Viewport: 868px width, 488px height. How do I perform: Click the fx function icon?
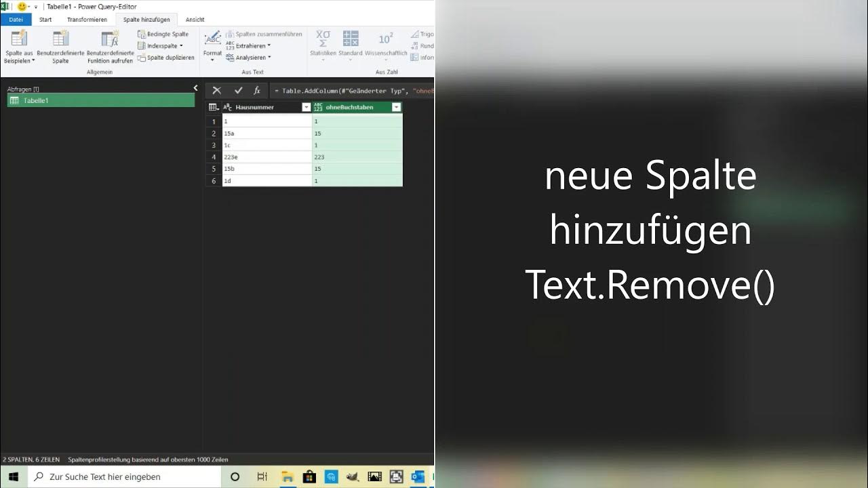point(257,90)
